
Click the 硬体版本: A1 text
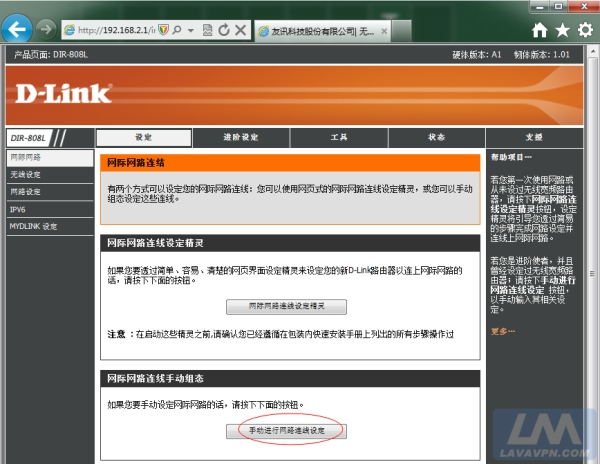pyautogui.click(x=477, y=55)
